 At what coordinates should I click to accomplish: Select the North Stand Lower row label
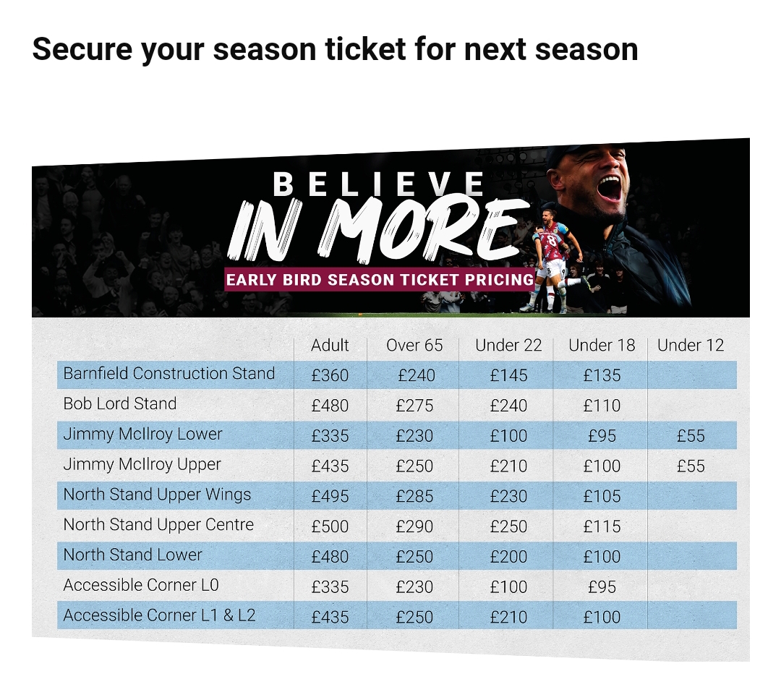point(133,555)
